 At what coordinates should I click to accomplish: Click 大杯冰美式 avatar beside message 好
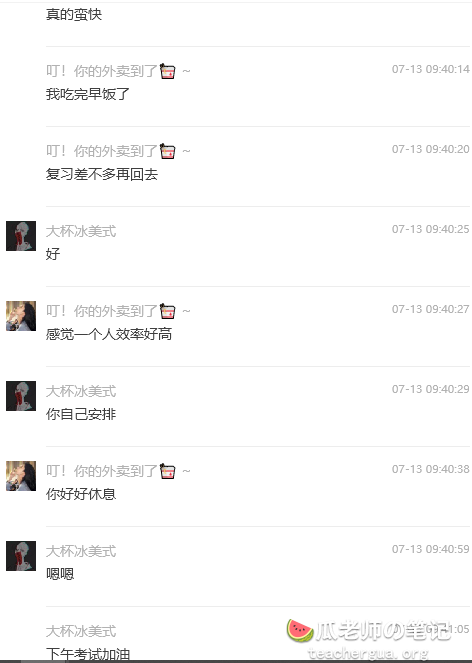pyautogui.click(x=21, y=236)
